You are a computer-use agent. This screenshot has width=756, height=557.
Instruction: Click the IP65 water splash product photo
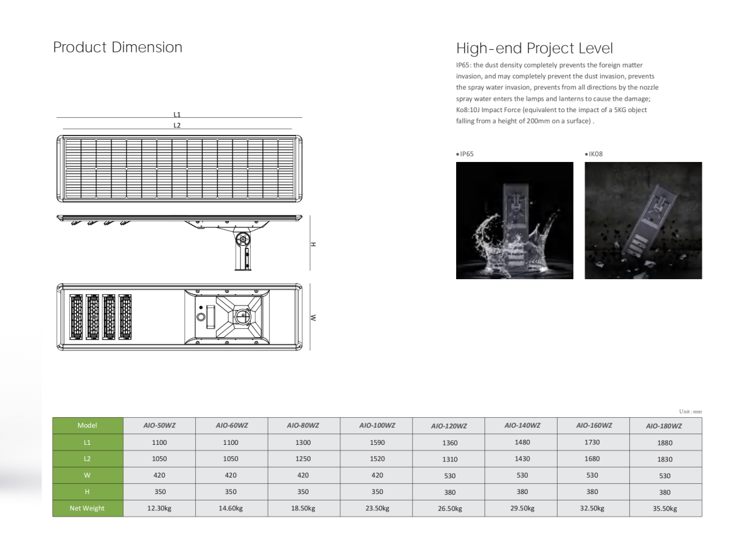(515, 220)
